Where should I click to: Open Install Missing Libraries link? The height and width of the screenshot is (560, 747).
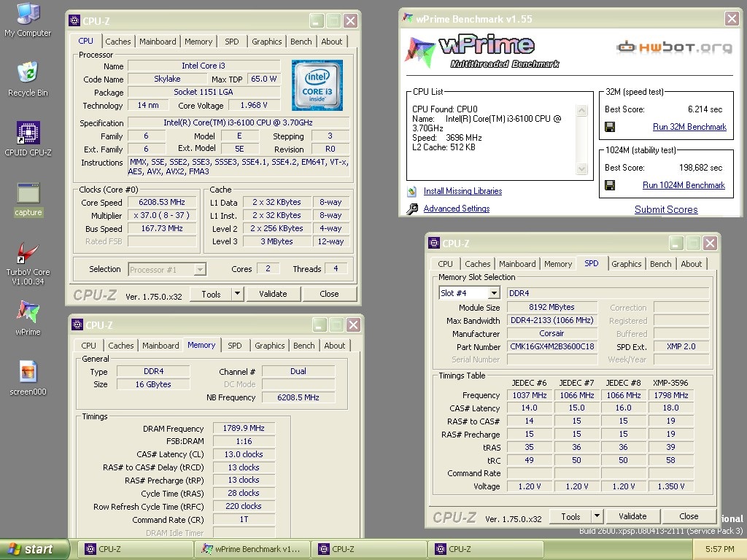[x=462, y=192]
